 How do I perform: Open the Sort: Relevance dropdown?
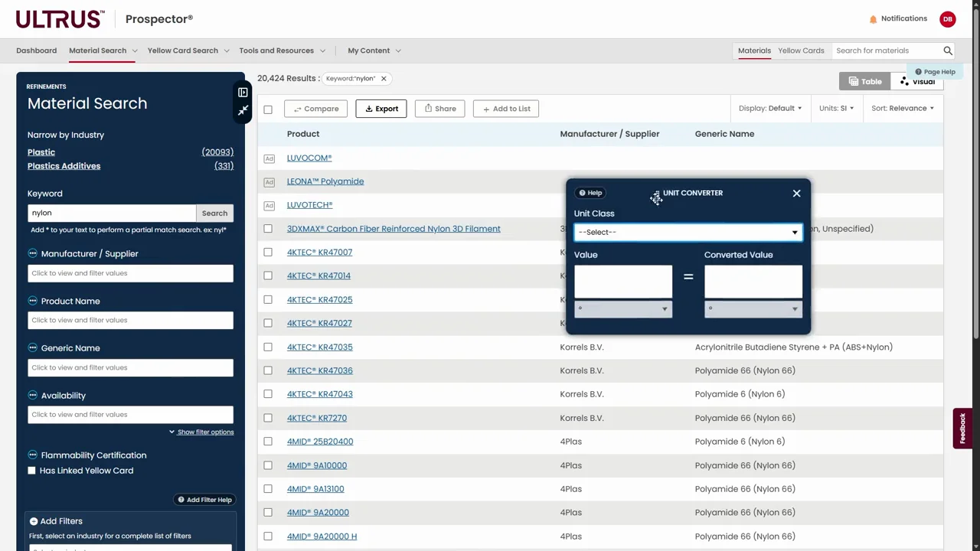pos(902,108)
